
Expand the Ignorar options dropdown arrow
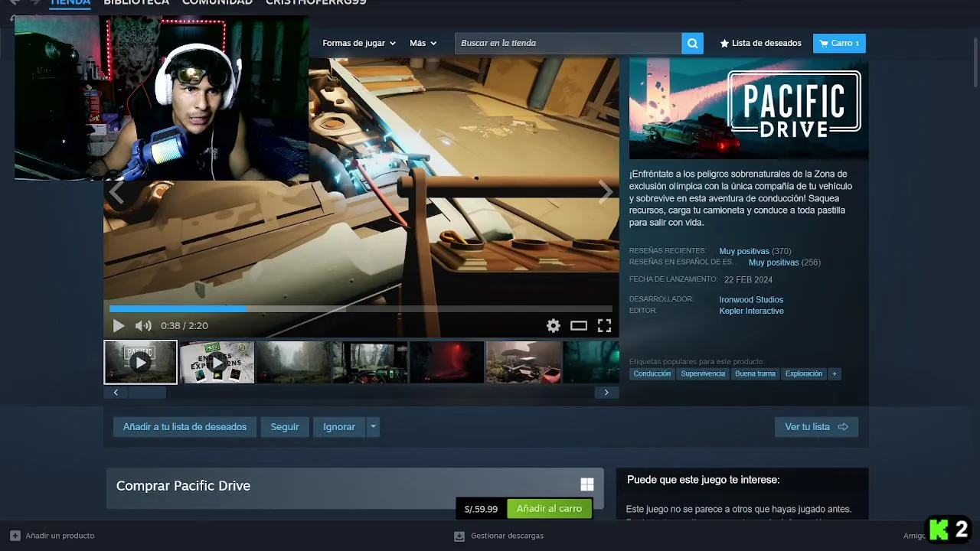373,427
